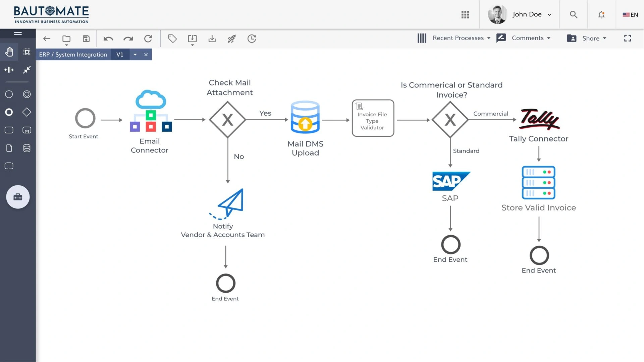Undo the last action

[x=108, y=39]
